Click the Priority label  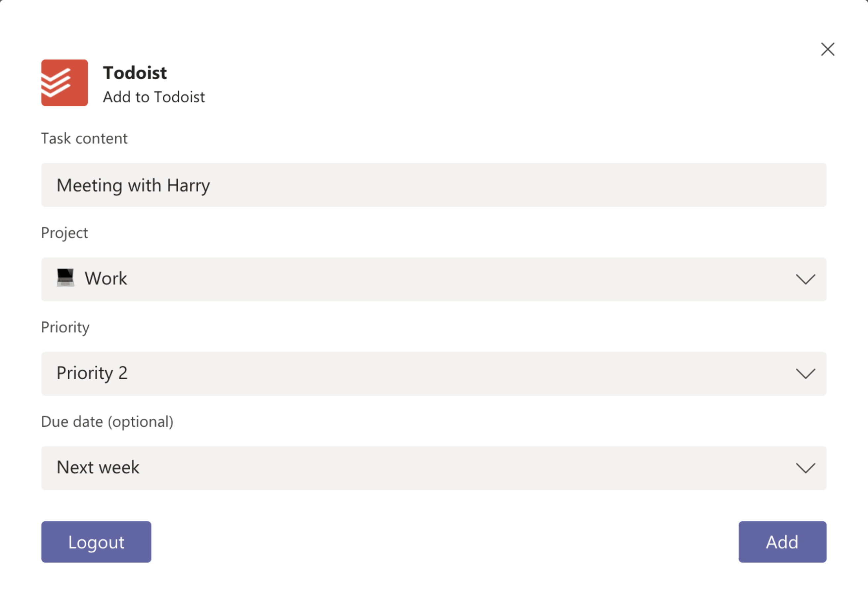[65, 327]
